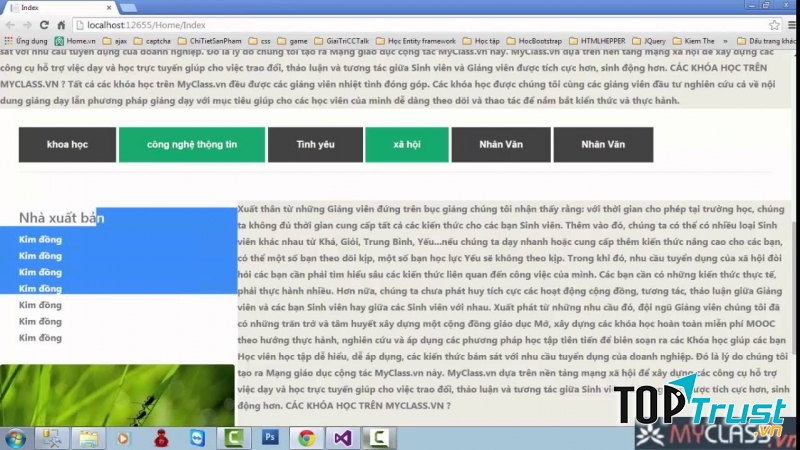Open the GiaiTriCCTalk bookmark folder
The width and height of the screenshot is (800, 450).
click(342, 41)
